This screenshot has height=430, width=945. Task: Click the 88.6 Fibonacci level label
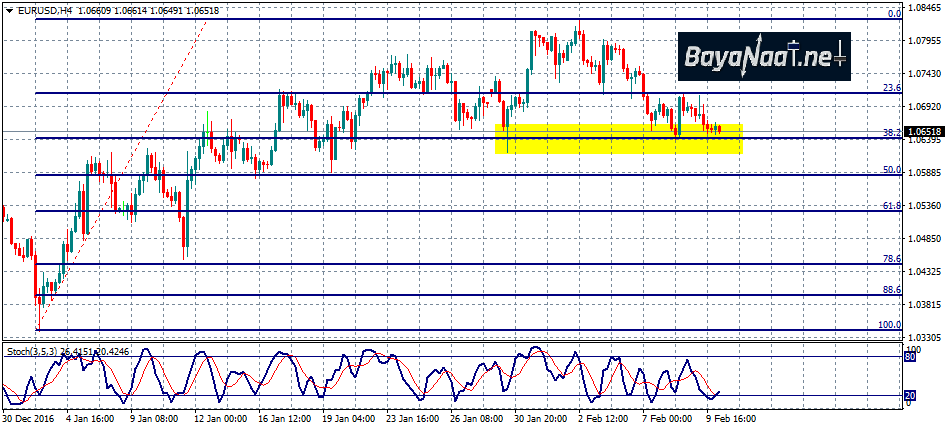892,290
